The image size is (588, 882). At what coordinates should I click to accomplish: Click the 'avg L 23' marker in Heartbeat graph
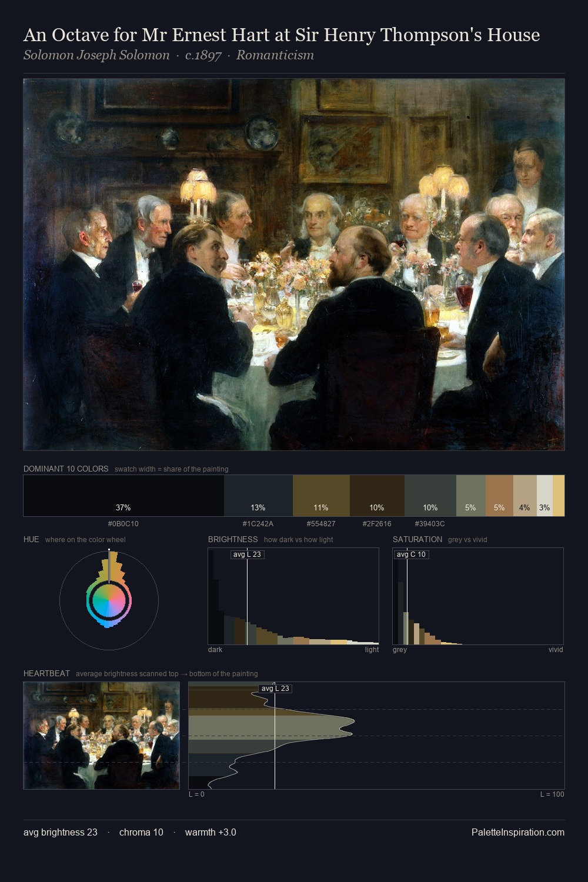(275, 689)
